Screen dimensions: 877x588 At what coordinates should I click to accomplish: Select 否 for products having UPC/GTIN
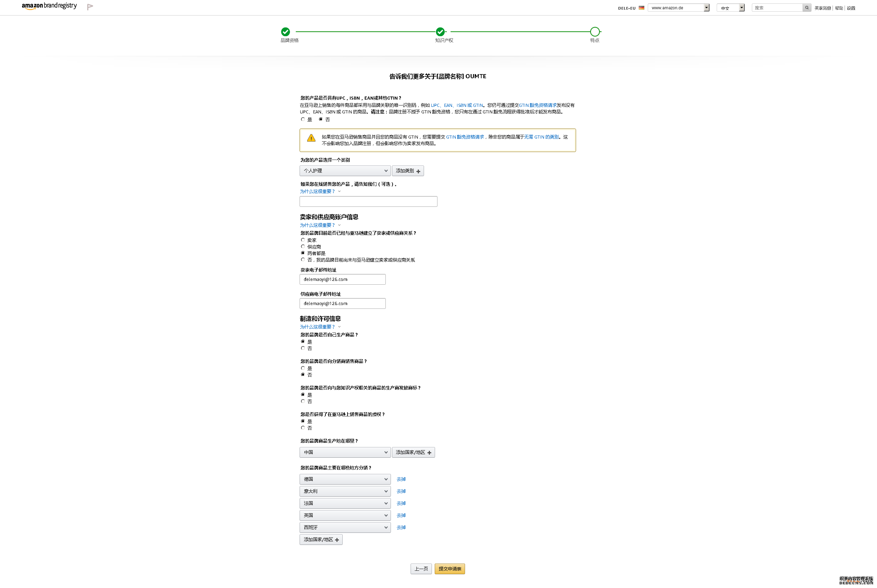click(321, 119)
